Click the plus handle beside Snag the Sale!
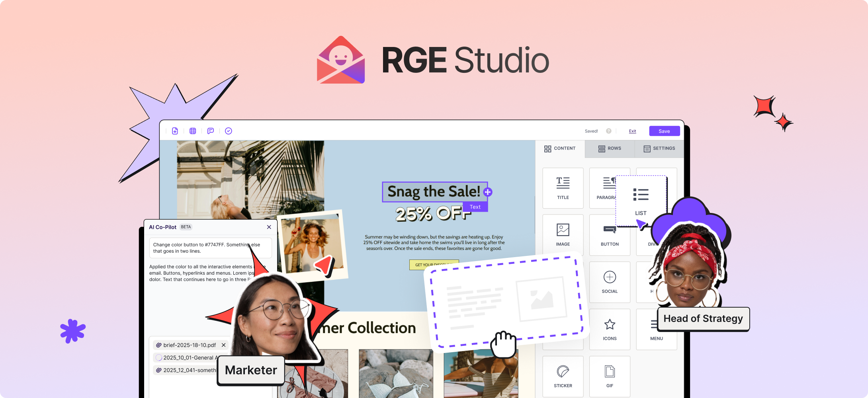868x398 pixels. click(488, 192)
